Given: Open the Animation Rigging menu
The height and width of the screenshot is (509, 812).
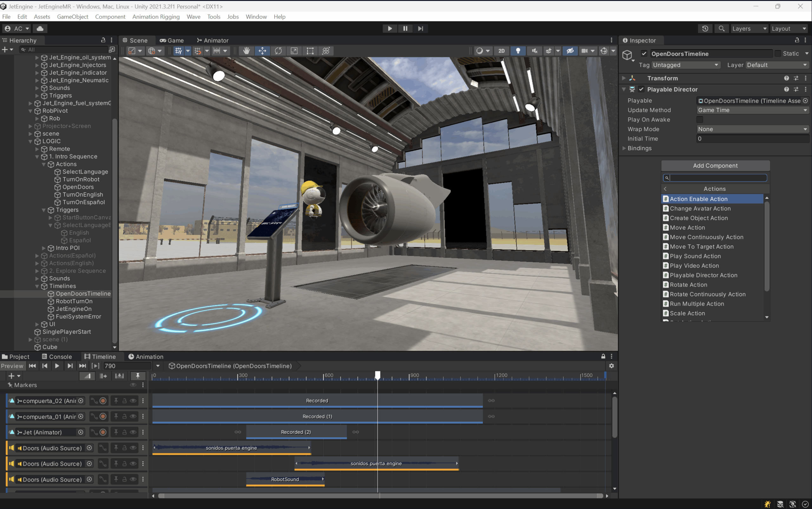Looking at the screenshot, I should click(x=156, y=16).
